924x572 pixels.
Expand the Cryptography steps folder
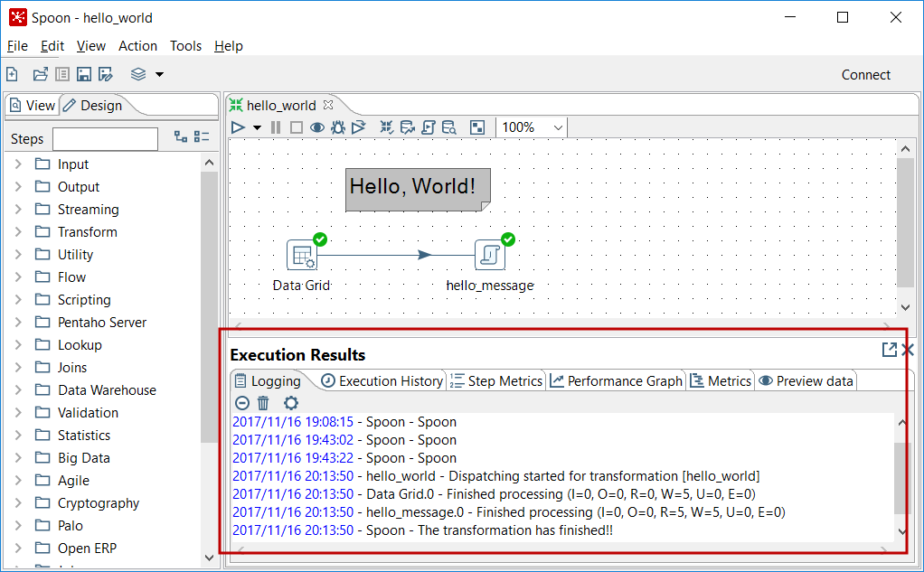tap(18, 503)
